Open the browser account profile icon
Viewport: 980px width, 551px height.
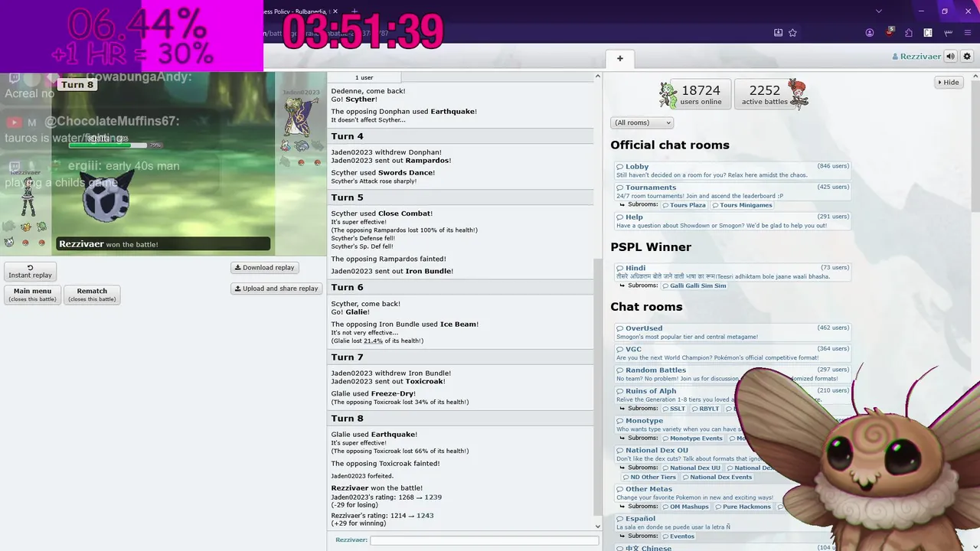point(870,33)
